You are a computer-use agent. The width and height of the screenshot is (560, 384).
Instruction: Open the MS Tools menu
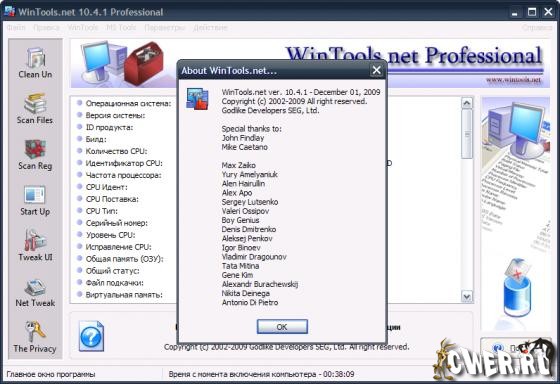tap(121, 28)
